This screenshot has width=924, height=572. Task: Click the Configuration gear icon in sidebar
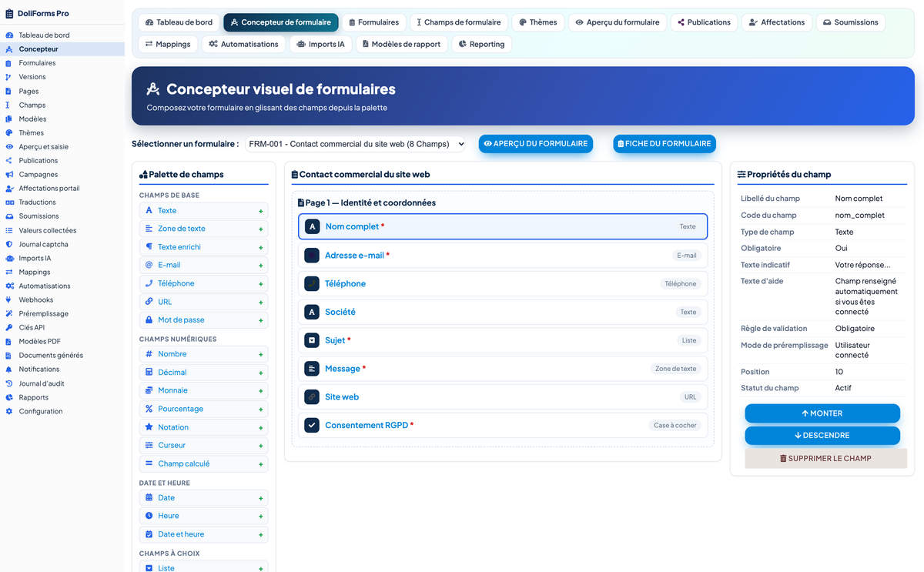coord(9,411)
